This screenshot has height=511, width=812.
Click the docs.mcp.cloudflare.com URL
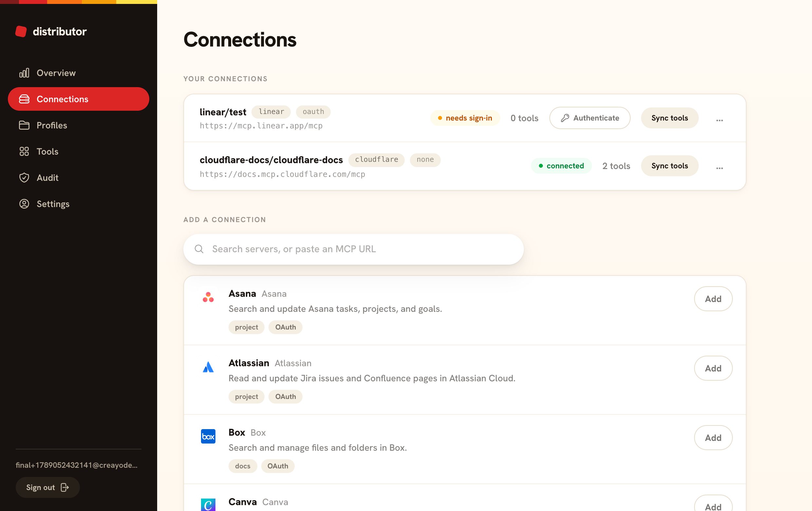tap(282, 174)
